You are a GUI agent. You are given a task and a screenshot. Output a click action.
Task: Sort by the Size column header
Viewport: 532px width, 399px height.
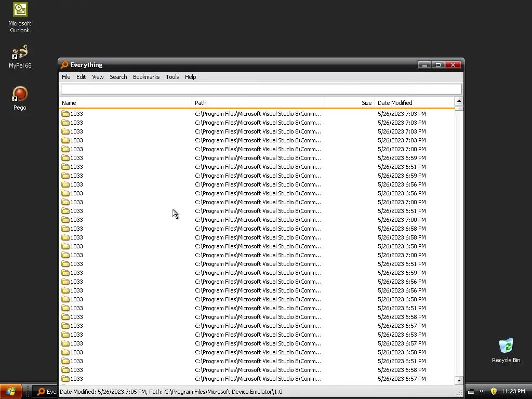[x=350, y=103]
